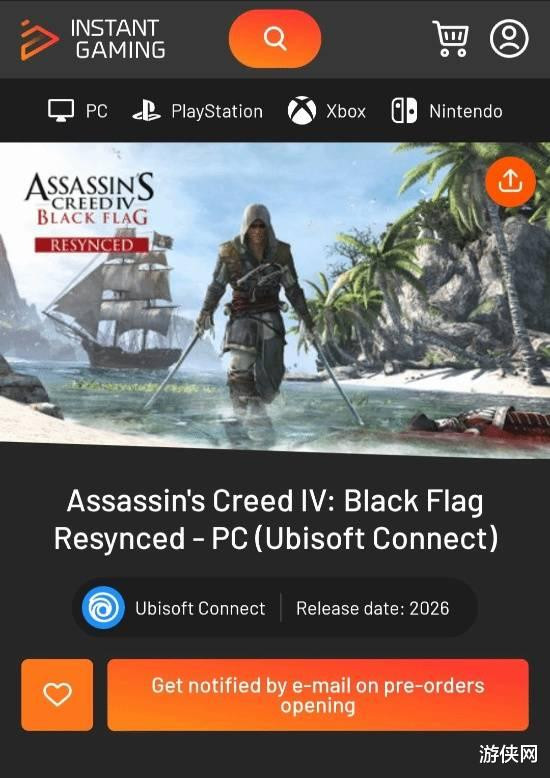Click Get notified by e-mail on pre-orders button
The height and width of the screenshot is (778, 550).
tap(318, 695)
